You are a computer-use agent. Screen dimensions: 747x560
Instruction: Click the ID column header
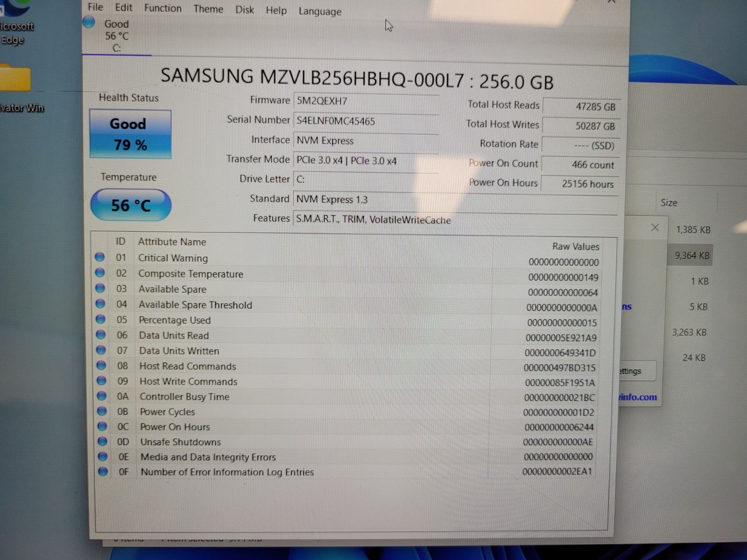tap(120, 241)
